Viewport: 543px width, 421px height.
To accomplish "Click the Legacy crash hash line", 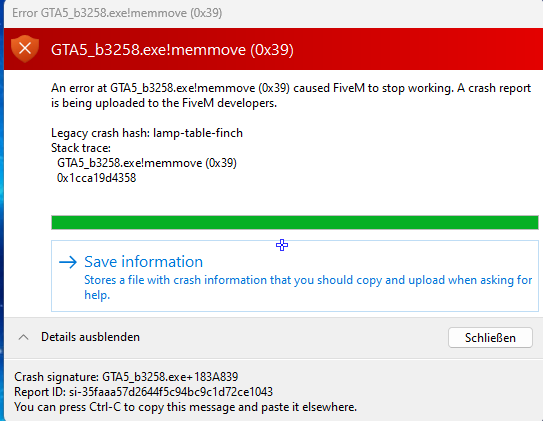I will [147, 133].
